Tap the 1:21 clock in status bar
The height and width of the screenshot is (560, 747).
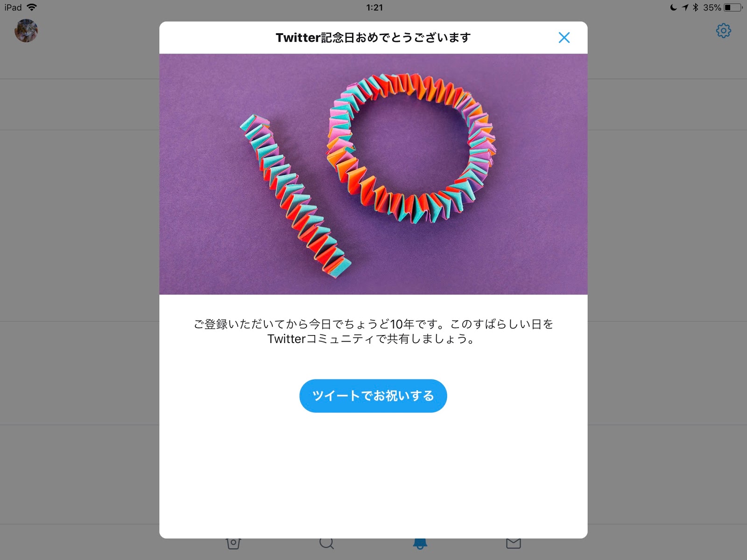point(374,7)
